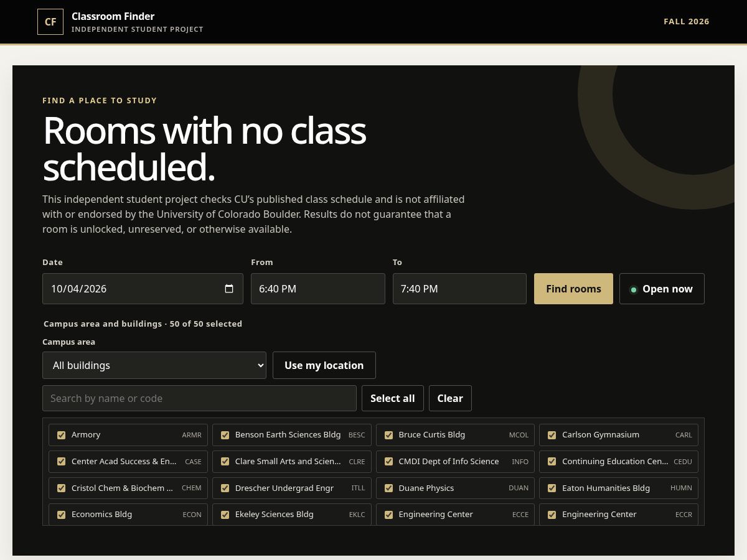Open the date picker calendar icon
Screen dimensions: 747x560
[x=229, y=289]
